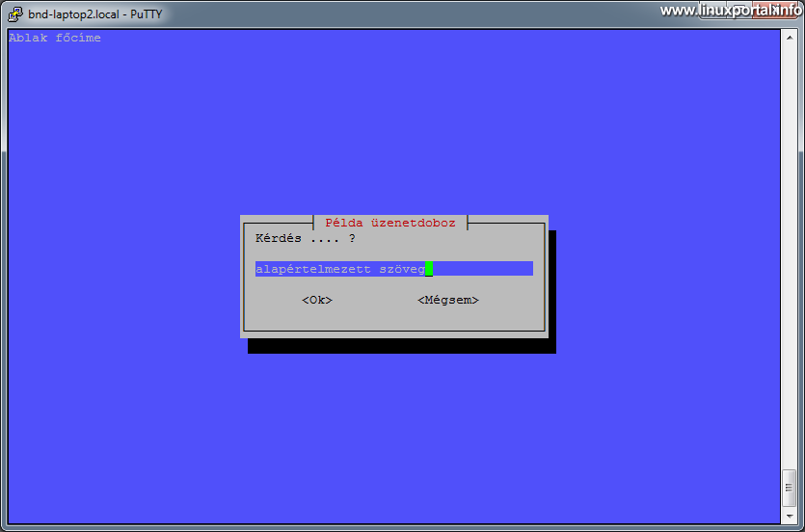This screenshot has width=805, height=532.
Task: Click the 'bnd-laptop2.local - PuTTY' window title
Action: (x=95, y=14)
